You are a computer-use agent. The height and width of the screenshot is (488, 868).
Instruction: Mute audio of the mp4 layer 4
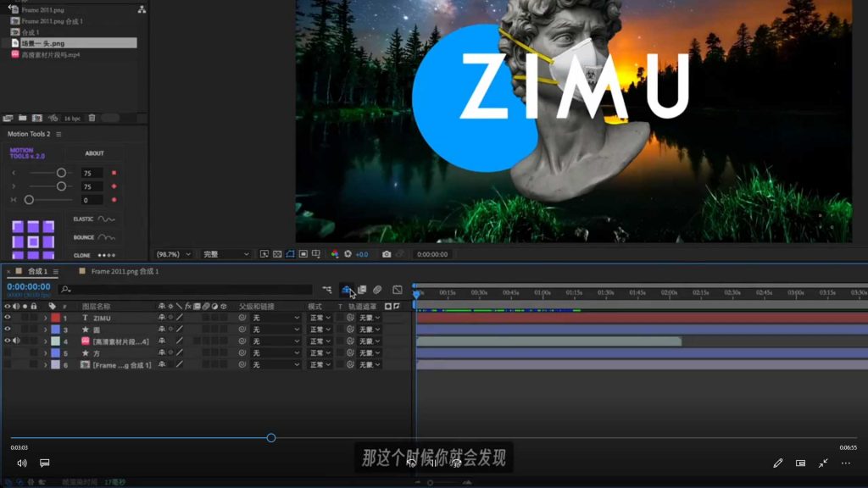pos(16,341)
